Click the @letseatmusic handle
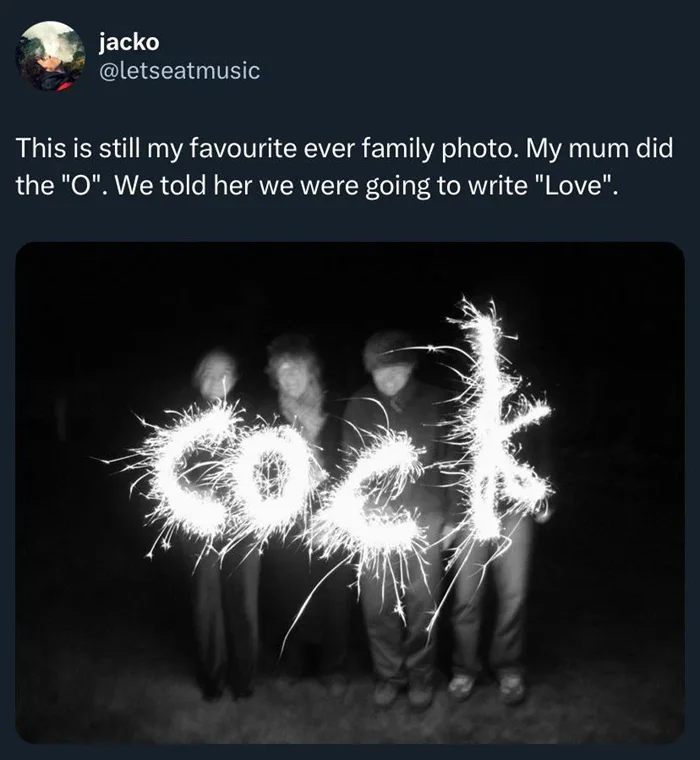 click(x=179, y=70)
